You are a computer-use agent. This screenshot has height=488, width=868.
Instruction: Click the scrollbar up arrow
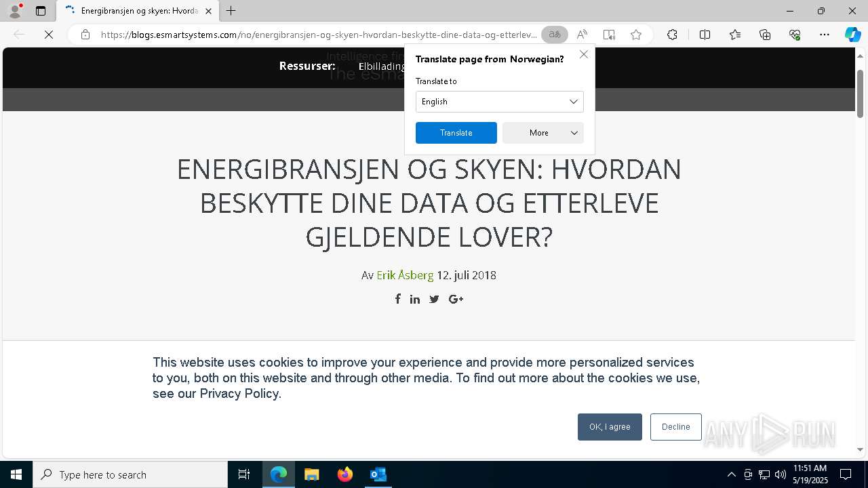click(860, 55)
